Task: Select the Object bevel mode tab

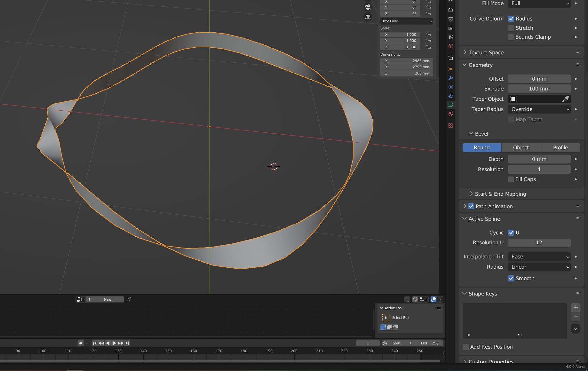Action: [521, 148]
